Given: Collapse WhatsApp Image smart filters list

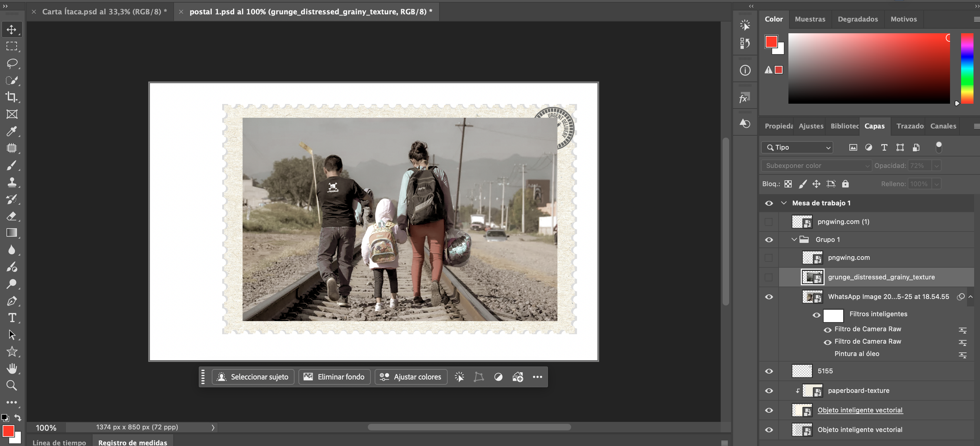Looking at the screenshot, I should (x=971, y=296).
